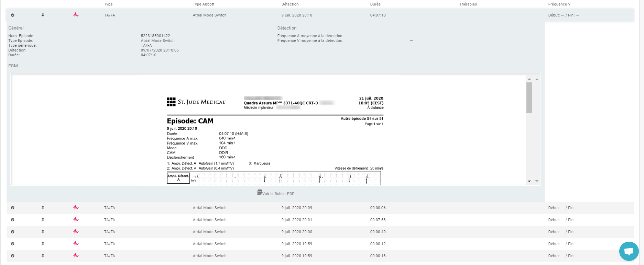Click the inner PDF scrollbar thumb
Screen dimensions: 644x265
tap(529, 98)
